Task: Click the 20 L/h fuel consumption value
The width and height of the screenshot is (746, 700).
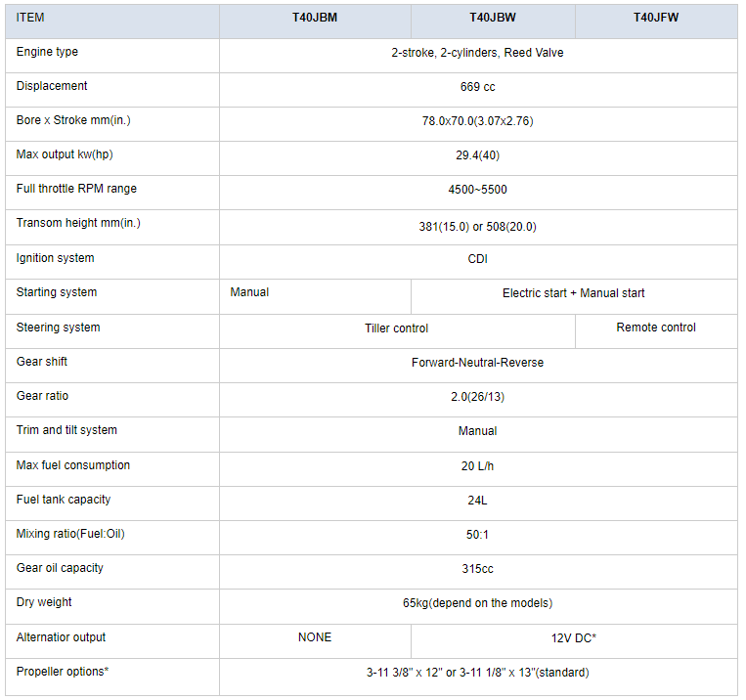Action: [478, 466]
